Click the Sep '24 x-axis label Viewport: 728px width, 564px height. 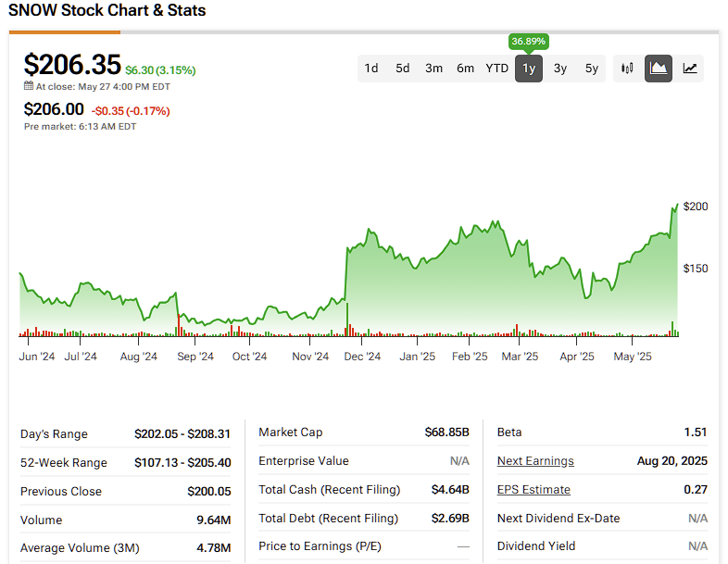(195, 357)
